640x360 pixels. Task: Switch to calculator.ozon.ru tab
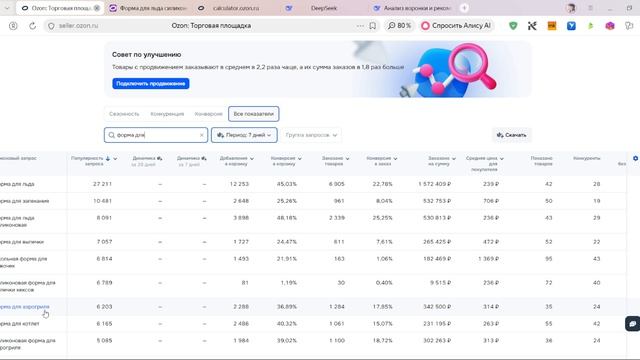click(236, 8)
